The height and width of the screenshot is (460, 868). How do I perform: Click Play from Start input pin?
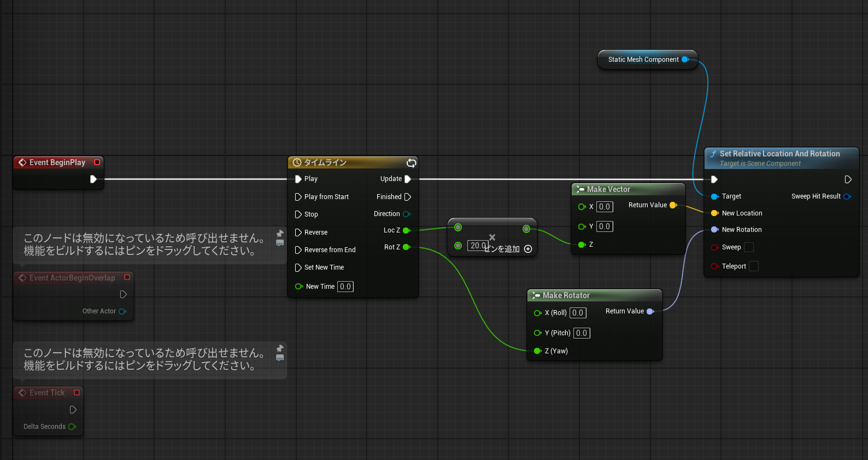coord(298,197)
